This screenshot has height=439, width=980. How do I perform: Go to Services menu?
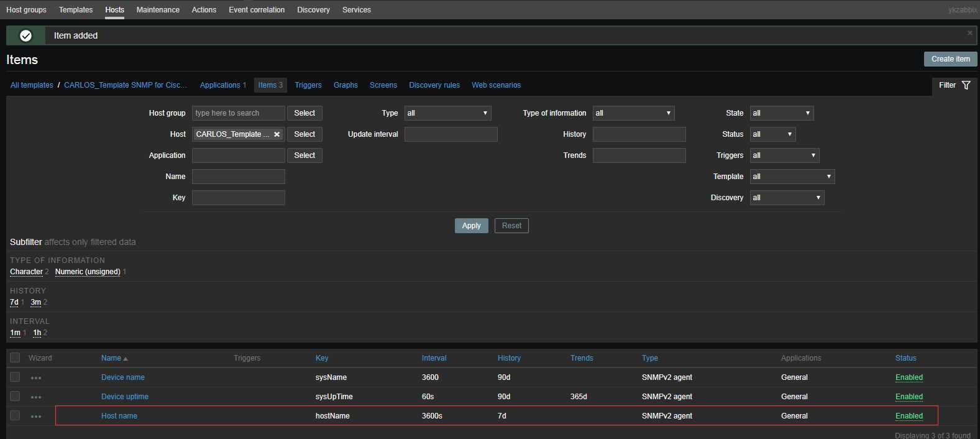357,10
